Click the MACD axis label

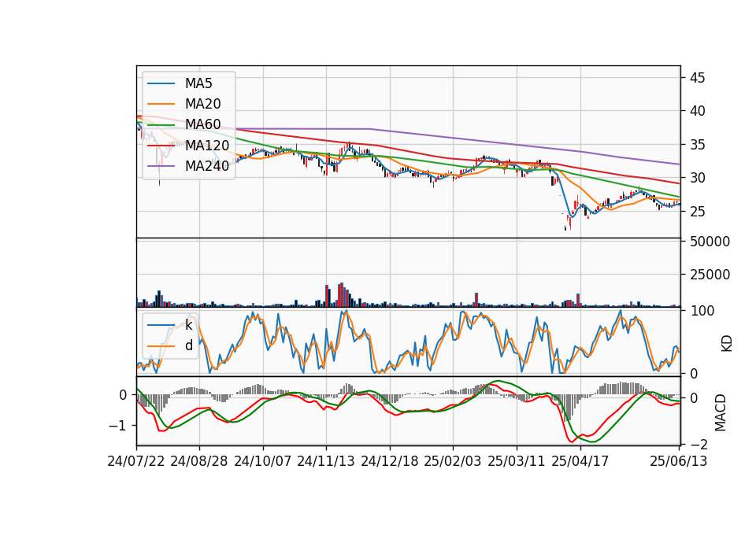tap(721, 412)
